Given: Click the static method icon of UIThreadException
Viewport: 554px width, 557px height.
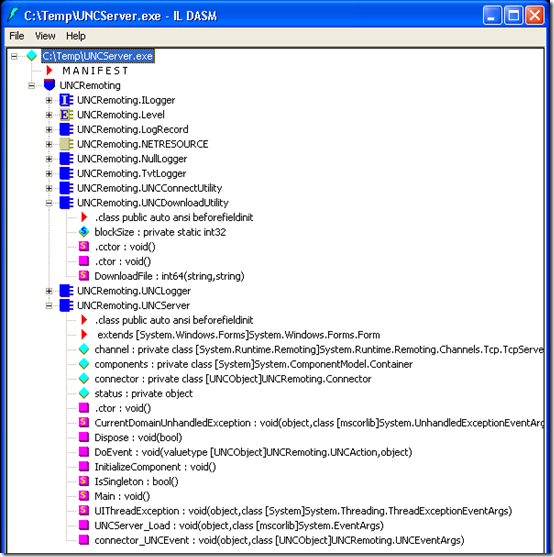Looking at the screenshot, I should click(84, 510).
